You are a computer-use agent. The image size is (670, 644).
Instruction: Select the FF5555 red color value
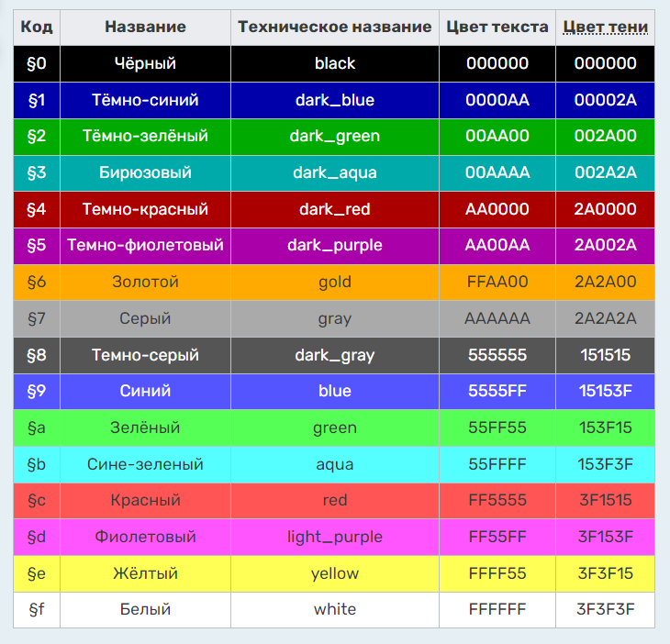point(497,501)
